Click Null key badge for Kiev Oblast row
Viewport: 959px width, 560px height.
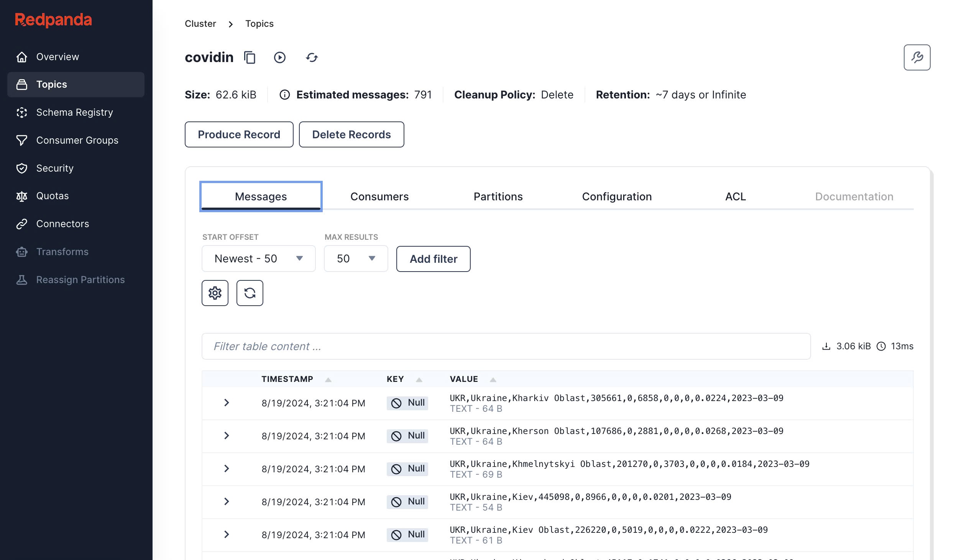(x=407, y=535)
